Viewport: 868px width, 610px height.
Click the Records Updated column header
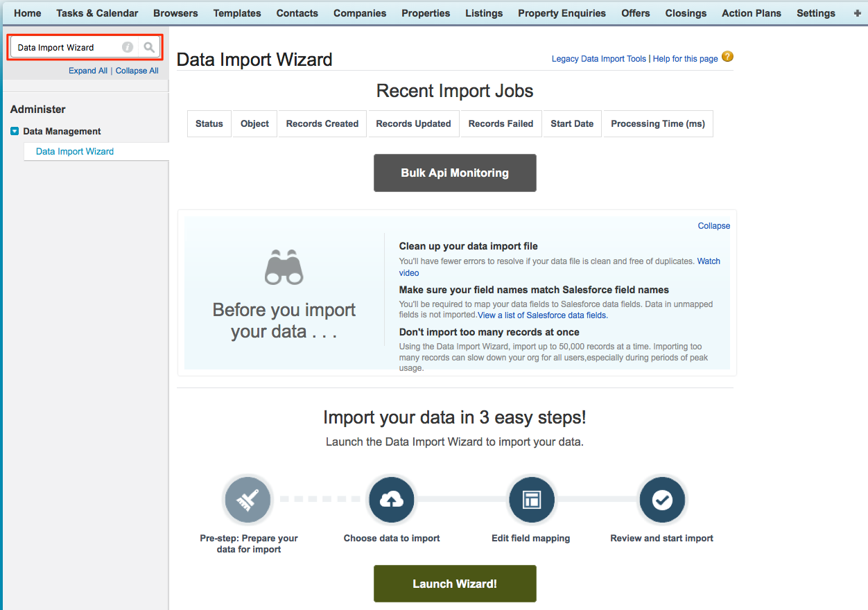point(413,123)
